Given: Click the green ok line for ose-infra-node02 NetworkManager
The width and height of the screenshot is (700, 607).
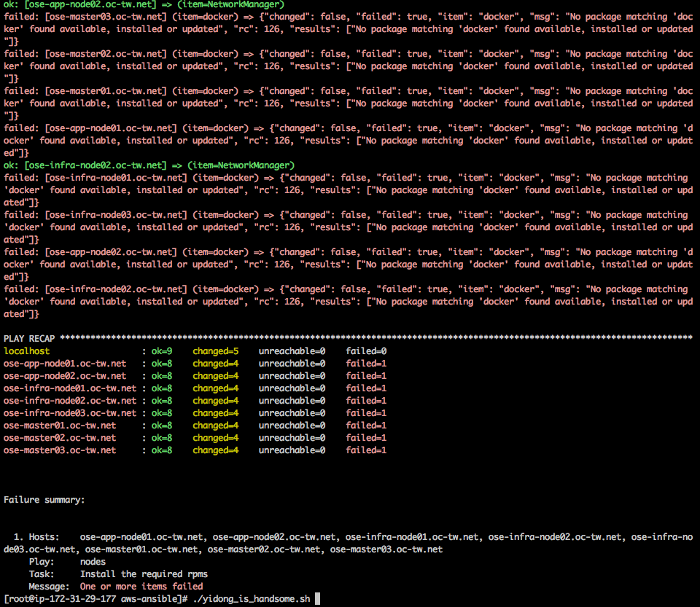Looking at the screenshot, I should (149, 165).
